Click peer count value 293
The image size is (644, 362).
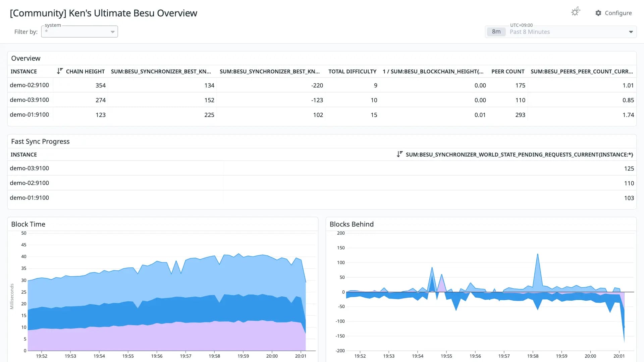pyautogui.click(x=520, y=115)
